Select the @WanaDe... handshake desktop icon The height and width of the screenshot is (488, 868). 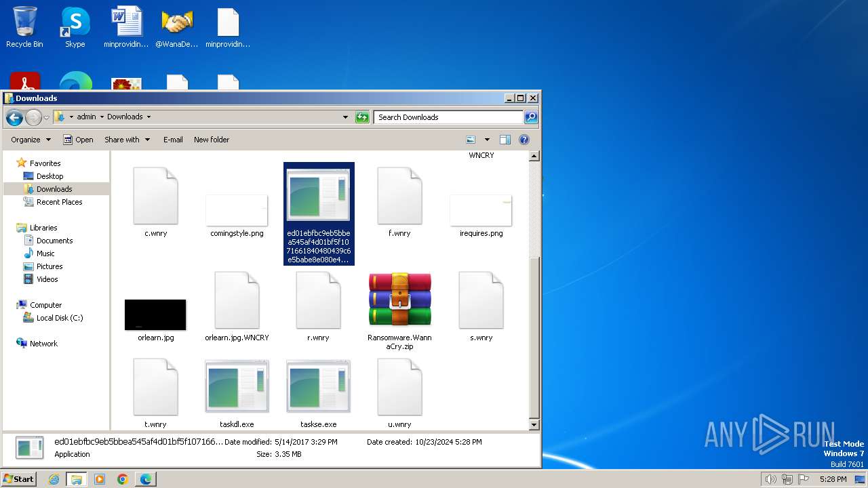(177, 27)
